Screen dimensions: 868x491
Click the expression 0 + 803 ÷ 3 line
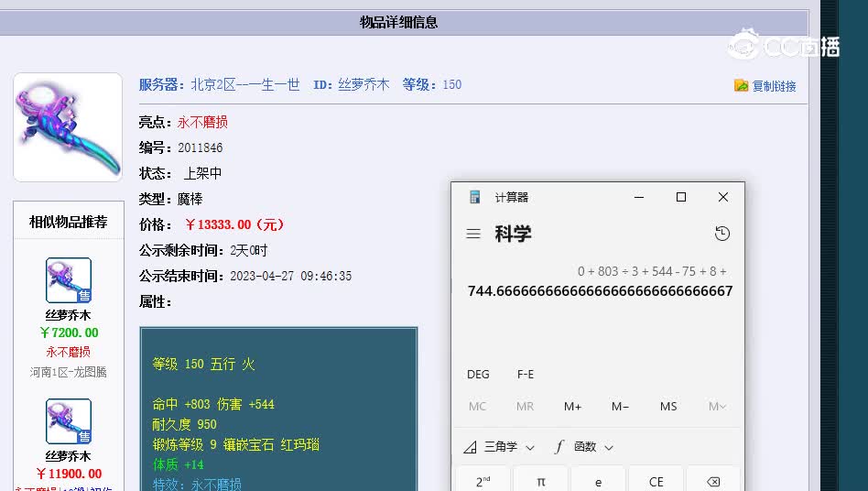pos(652,271)
